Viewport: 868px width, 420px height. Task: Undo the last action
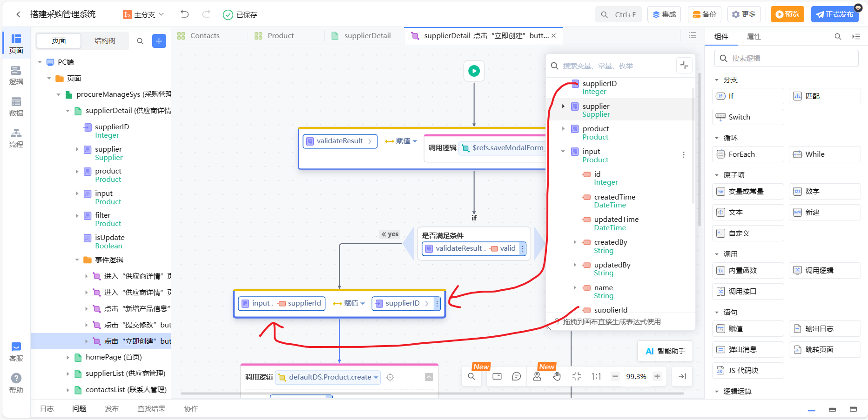[x=185, y=14]
